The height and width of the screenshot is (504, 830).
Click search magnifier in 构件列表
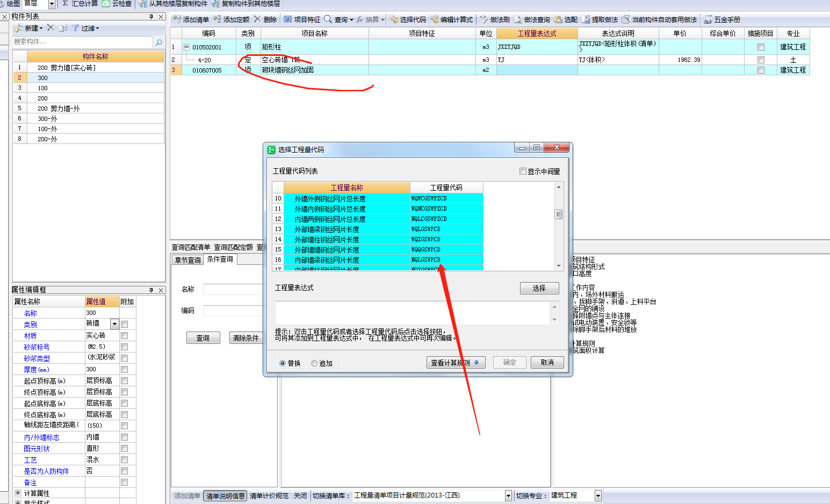click(158, 42)
